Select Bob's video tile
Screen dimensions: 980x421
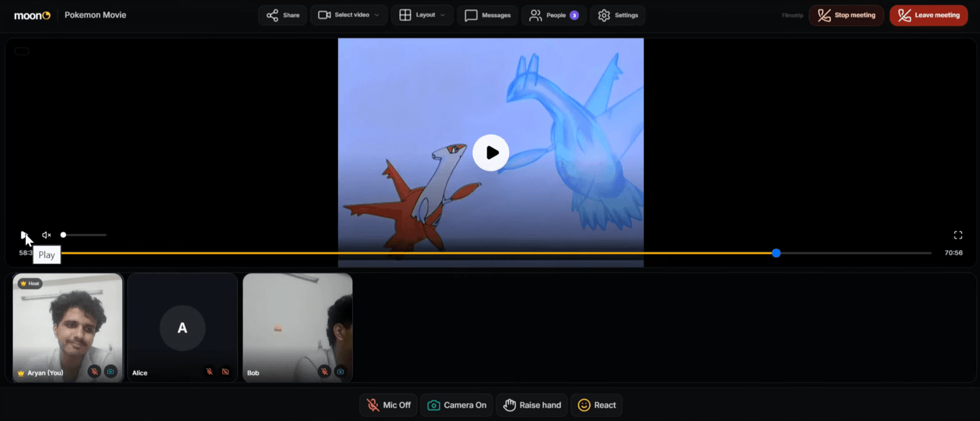298,328
